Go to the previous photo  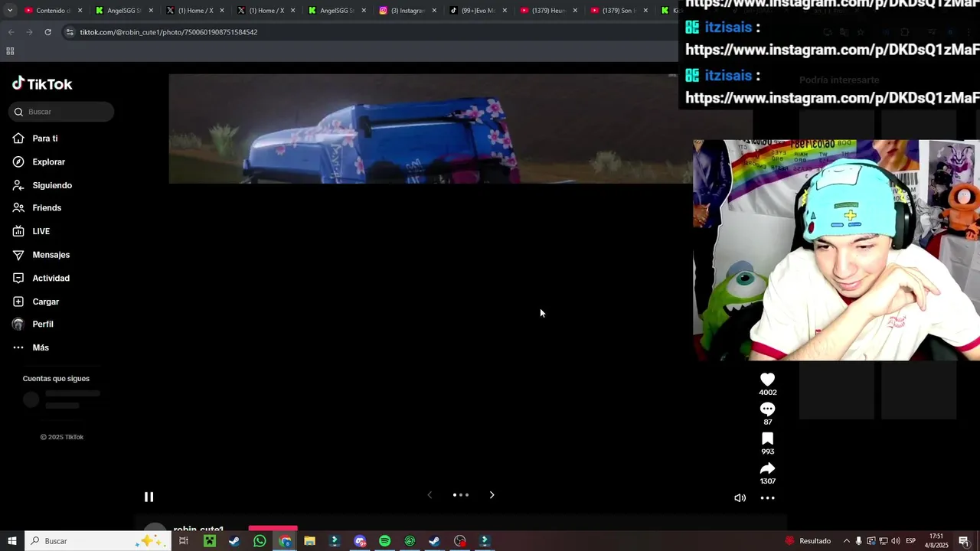tap(430, 495)
